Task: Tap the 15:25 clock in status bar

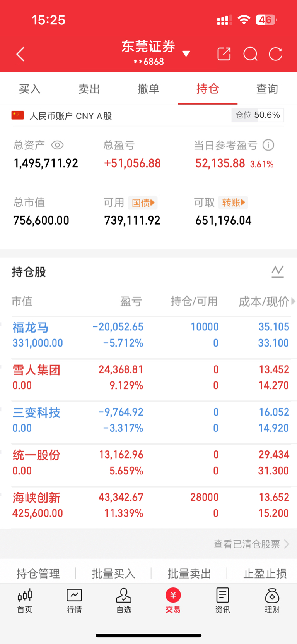Action: click(x=49, y=20)
